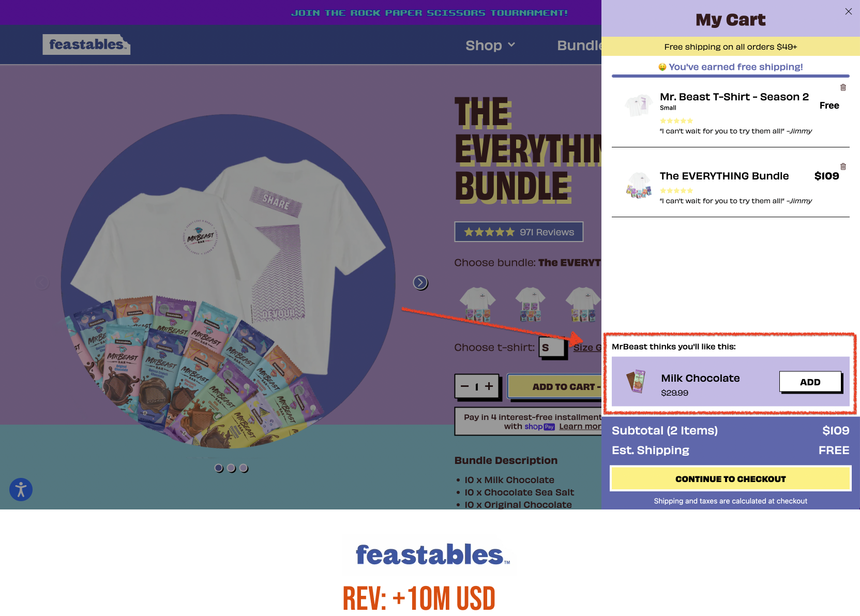This screenshot has width=860, height=616.
Task: Expand the Shop dropdown menu
Action: click(x=490, y=46)
